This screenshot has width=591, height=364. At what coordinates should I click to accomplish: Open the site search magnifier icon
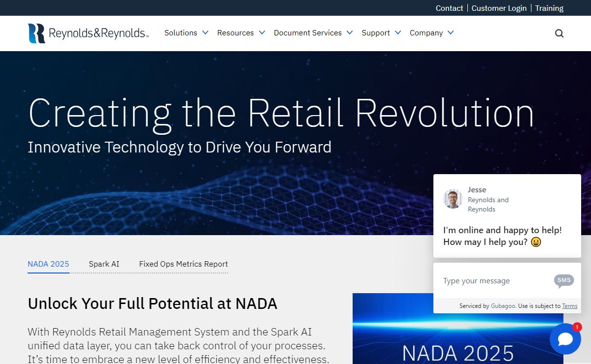coord(559,33)
